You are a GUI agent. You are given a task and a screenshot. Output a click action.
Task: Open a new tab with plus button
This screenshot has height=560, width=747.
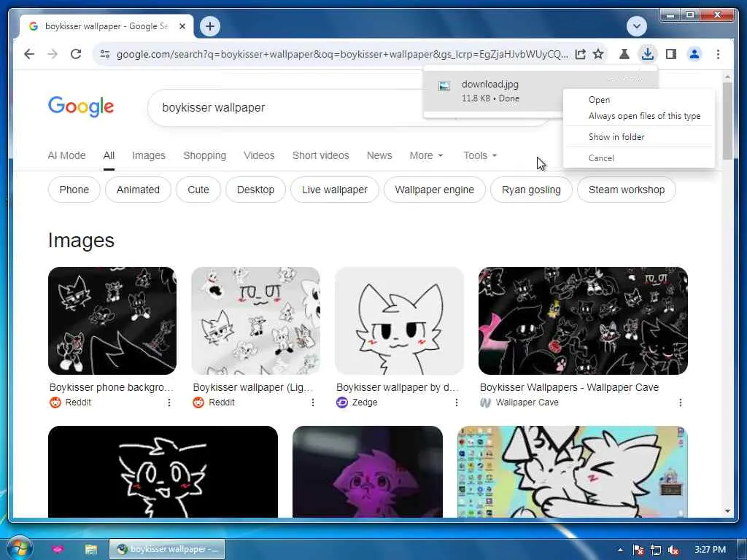[x=210, y=26]
